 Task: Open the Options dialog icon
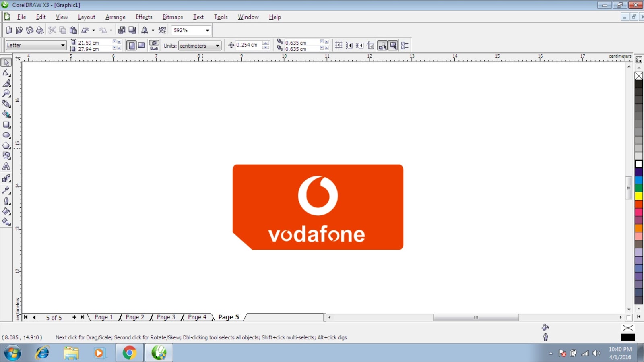point(405,46)
